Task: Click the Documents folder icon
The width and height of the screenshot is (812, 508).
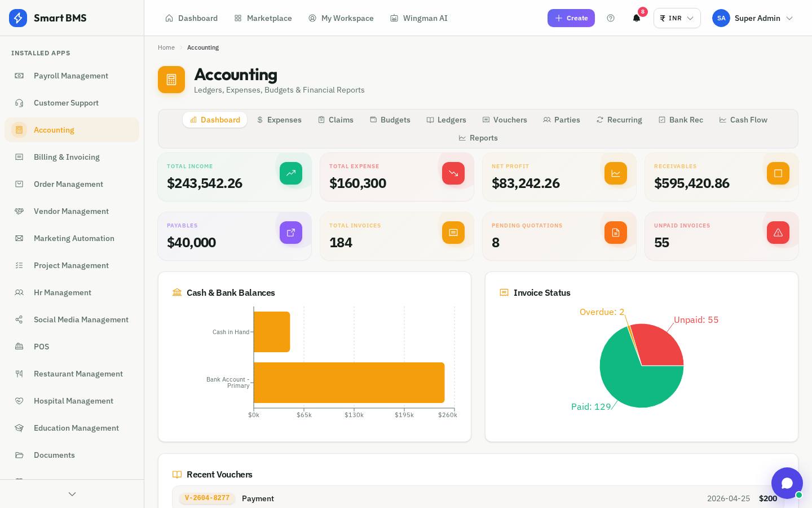Action: (x=19, y=455)
